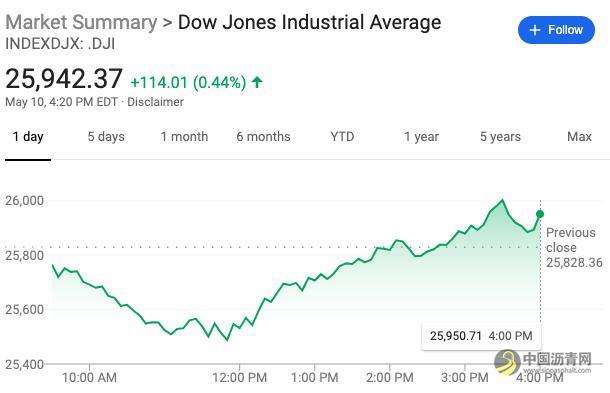Follow the Dow Jones Industrial Average

[556, 30]
